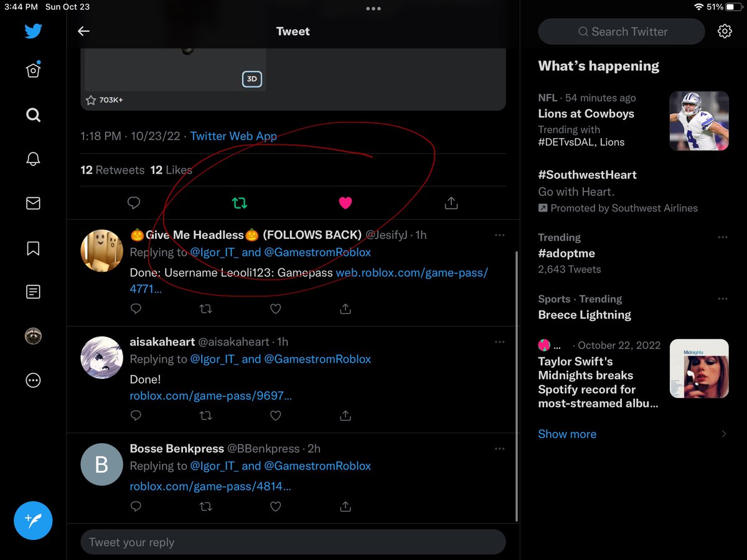Click the tweet thread vertical scrollbar

tap(517, 386)
